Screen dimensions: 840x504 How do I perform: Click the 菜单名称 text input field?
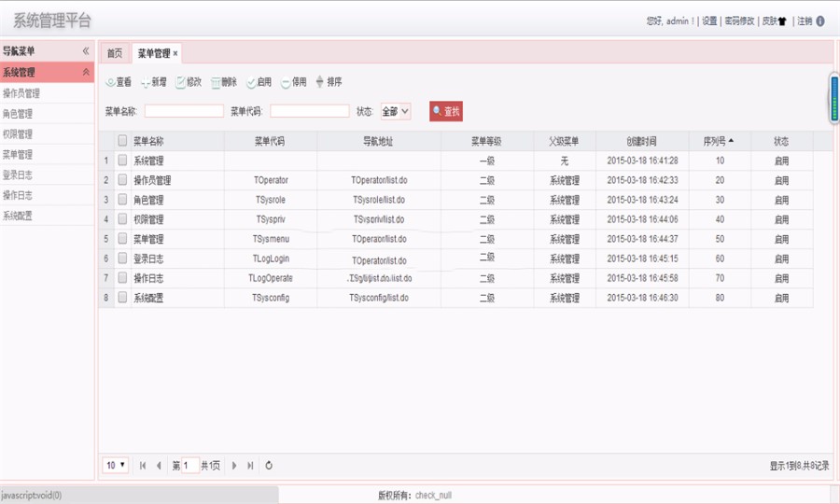tap(184, 111)
